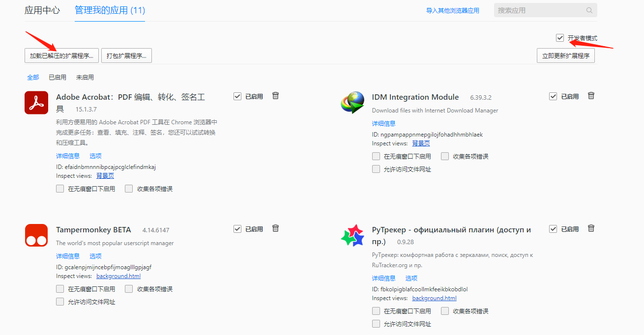
Task: Click the magnifier icon in search box
Action: (589, 10)
